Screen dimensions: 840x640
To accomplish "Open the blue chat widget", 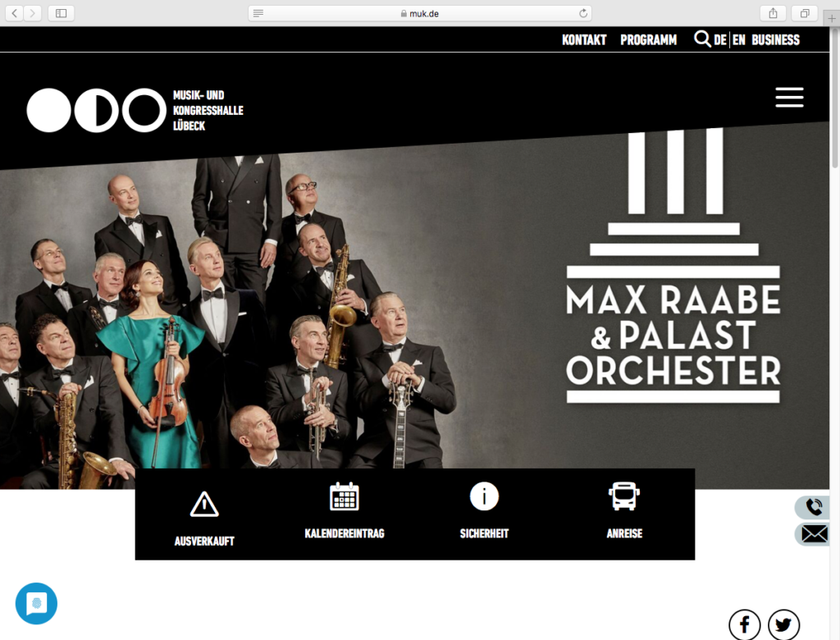I will (36, 604).
